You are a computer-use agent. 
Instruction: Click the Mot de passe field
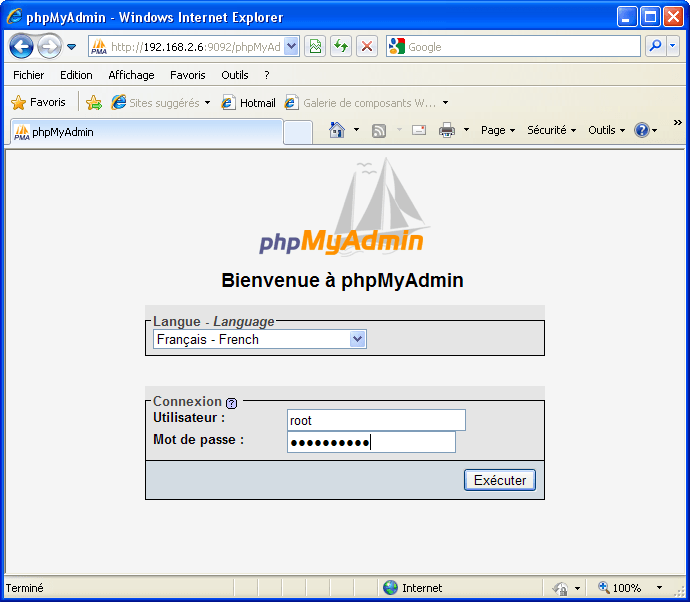371,442
